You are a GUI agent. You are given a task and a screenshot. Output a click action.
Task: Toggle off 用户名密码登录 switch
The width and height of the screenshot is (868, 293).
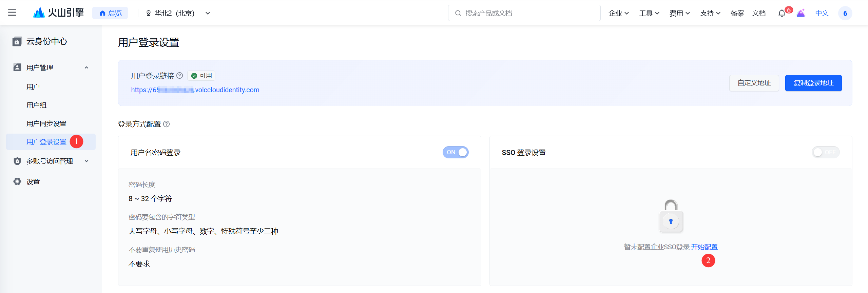point(455,152)
